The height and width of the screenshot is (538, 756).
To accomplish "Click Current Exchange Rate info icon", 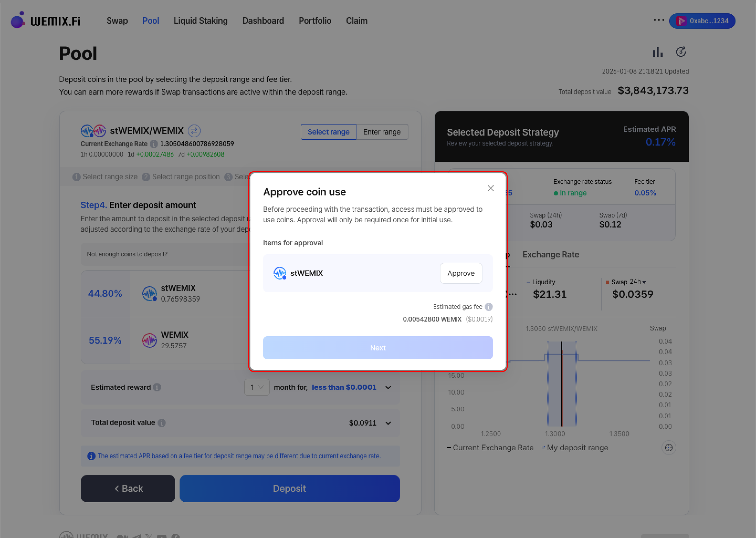I will (154, 144).
